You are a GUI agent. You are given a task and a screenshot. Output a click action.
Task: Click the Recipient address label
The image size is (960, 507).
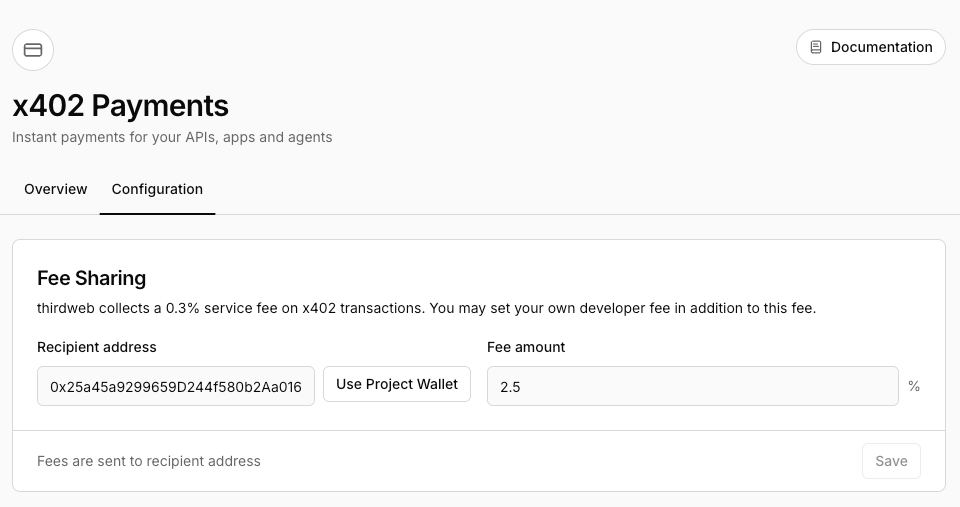click(x=97, y=347)
